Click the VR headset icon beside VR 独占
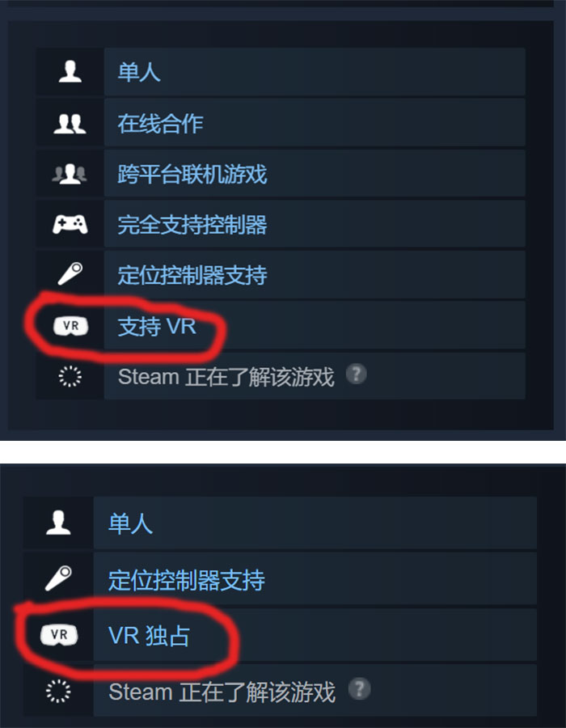 (59, 635)
